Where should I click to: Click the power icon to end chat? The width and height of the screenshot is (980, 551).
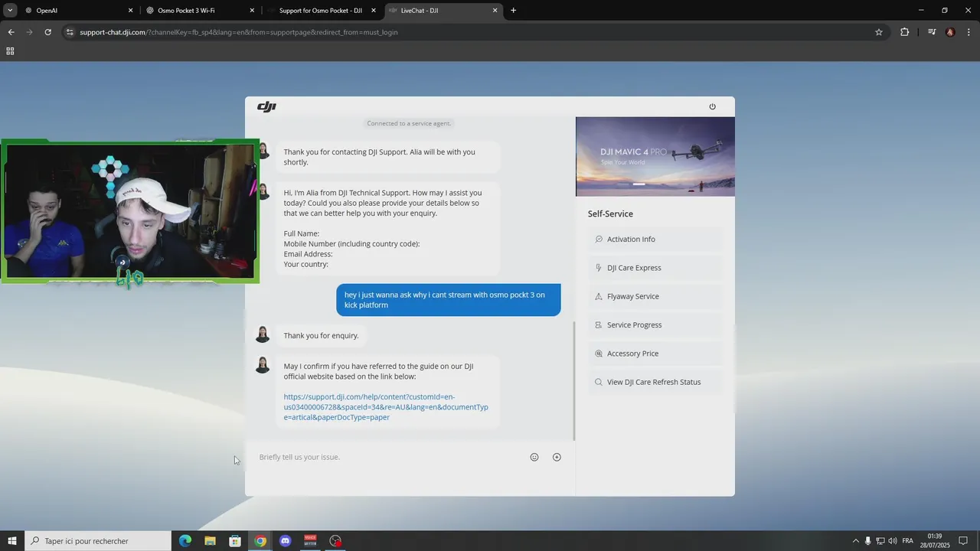click(712, 106)
